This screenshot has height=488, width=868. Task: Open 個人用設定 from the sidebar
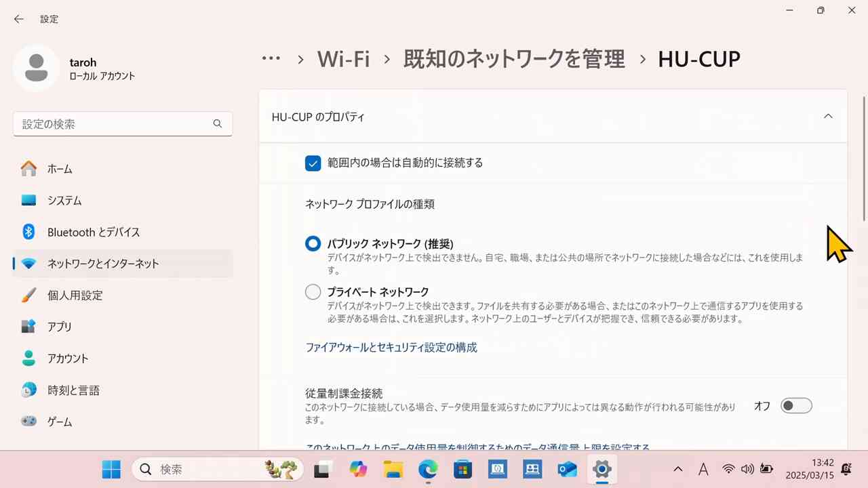tap(75, 295)
